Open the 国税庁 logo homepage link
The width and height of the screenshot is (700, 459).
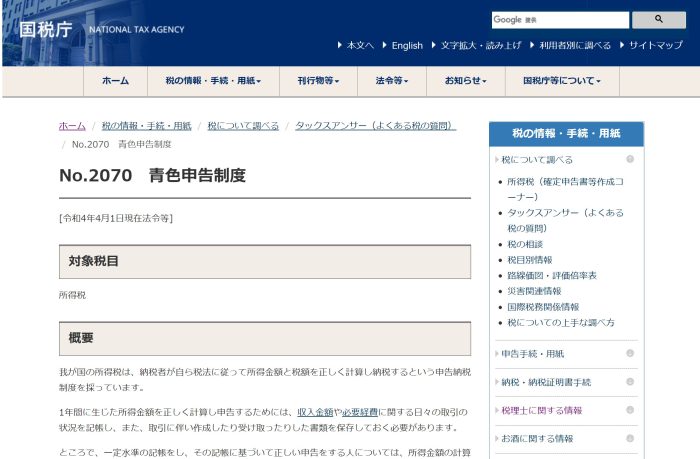tap(46, 29)
